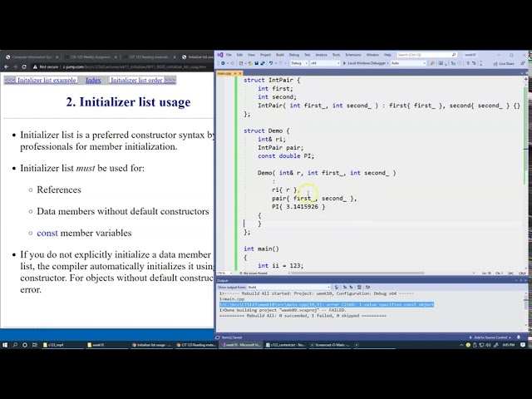Open the Debug menu

point(294,55)
